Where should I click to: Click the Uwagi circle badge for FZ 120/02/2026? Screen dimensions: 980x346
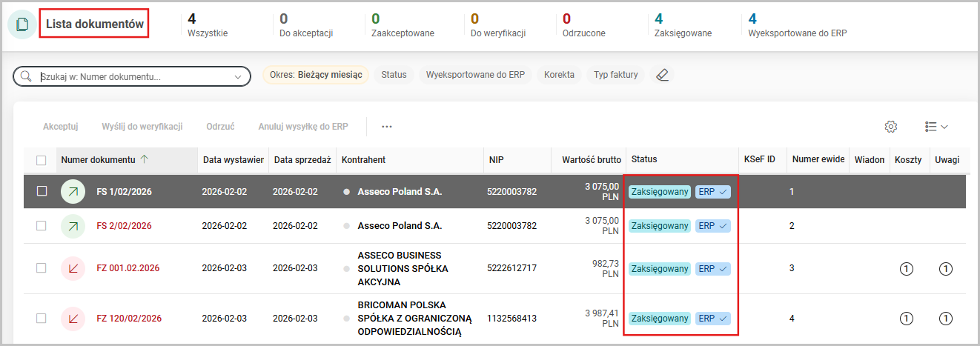click(x=945, y=319)
